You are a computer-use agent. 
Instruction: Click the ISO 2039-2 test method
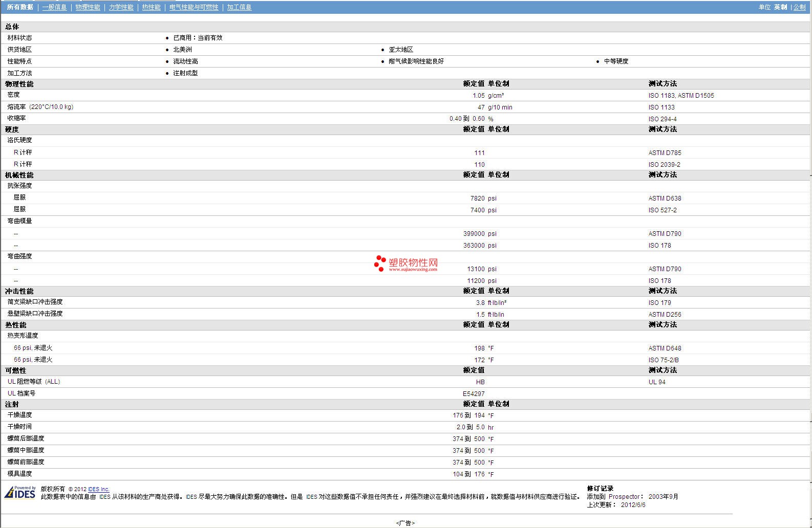click(664, 165)
